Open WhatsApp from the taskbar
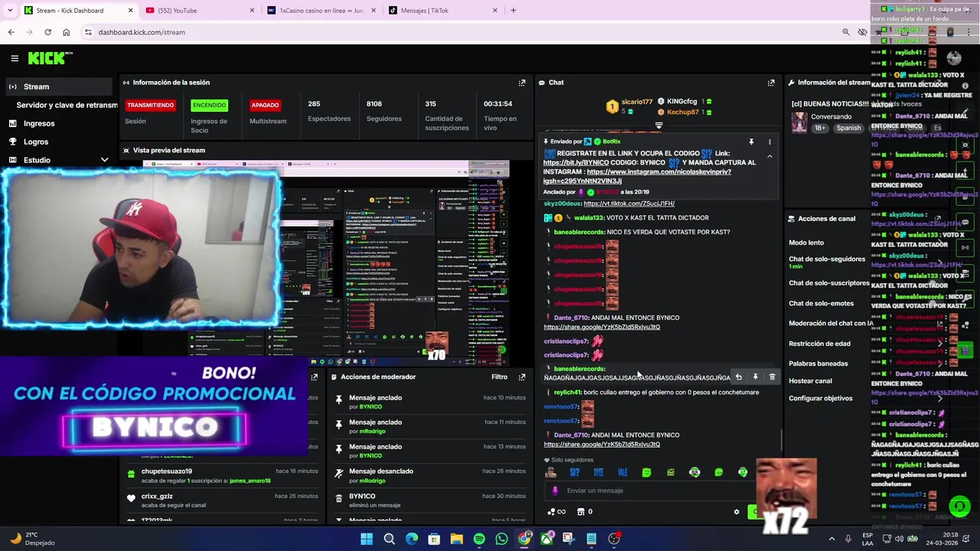Screen dimensions: 980x551 pyautogui.click(x=501, y=539)
